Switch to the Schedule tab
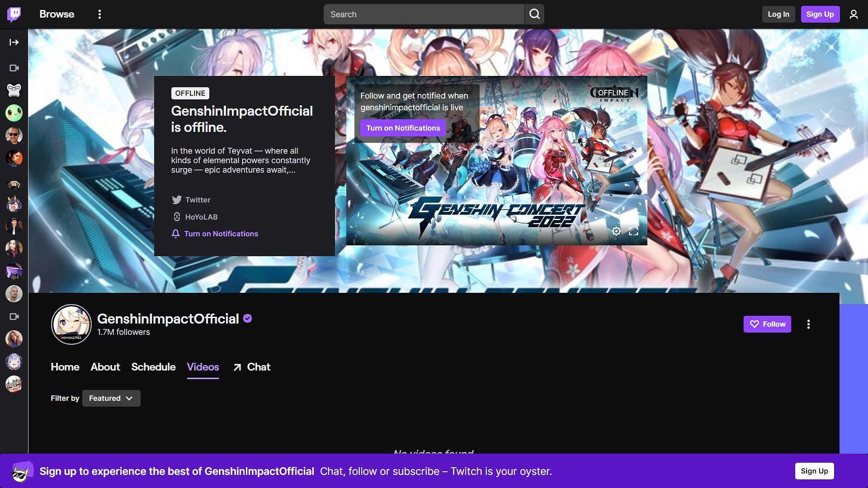Screen dimensions: 868x488 [153, 367]
